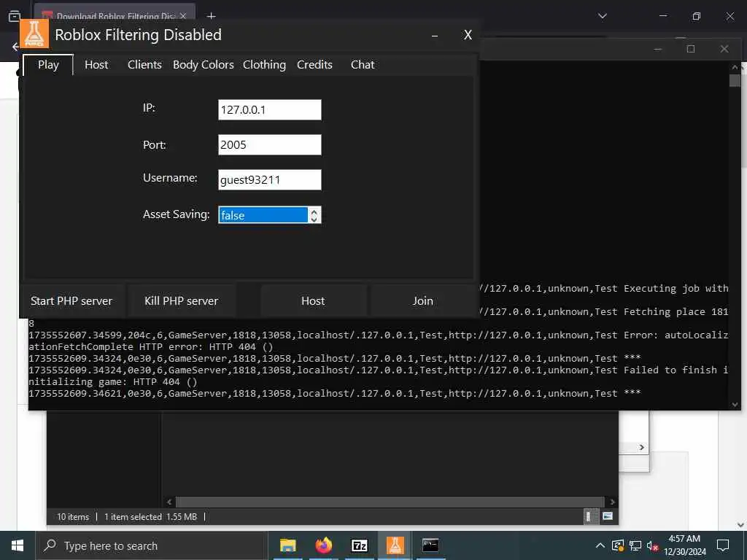
Task: Select the Download Roblox Filtering browser tab
Action: coord(115,16)
